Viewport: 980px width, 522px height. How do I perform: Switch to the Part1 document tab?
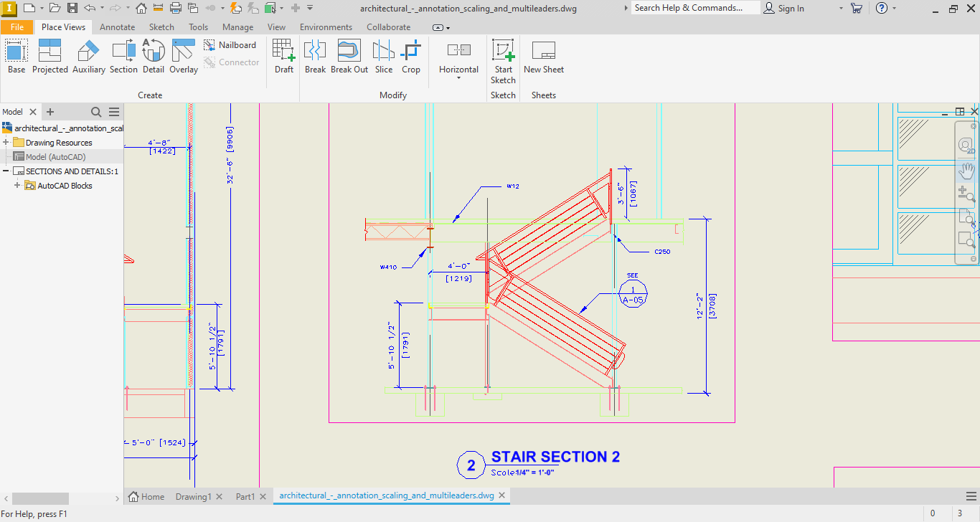pos(244,495)
